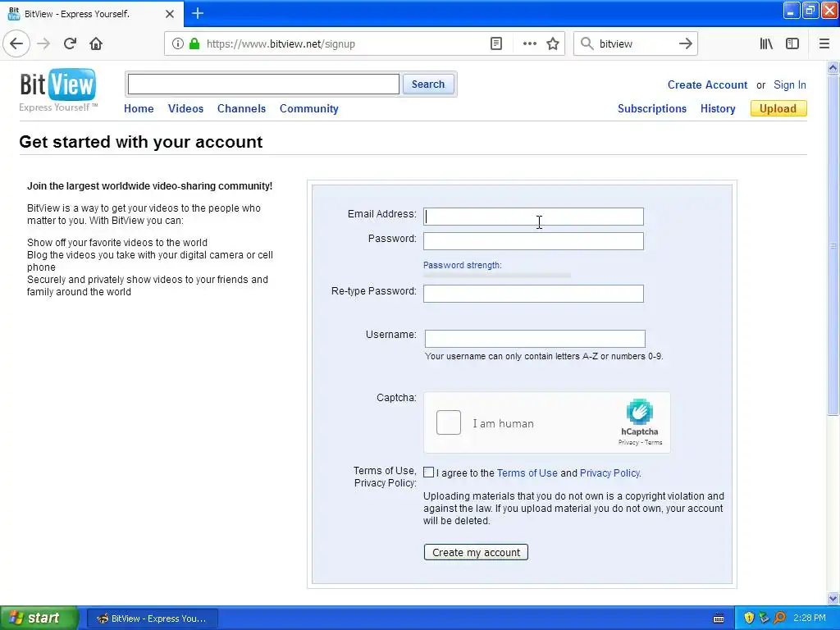Click the hCaptcha Privacy link

[x=628, y=442]
